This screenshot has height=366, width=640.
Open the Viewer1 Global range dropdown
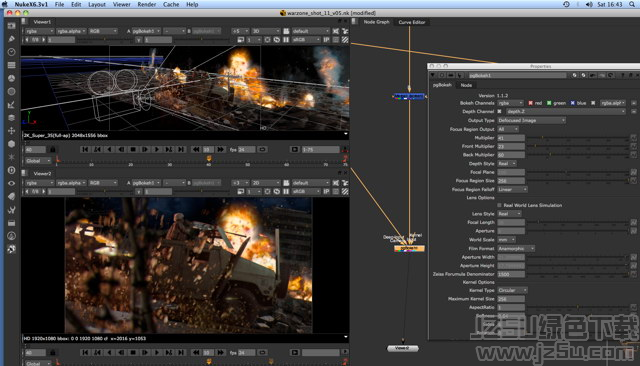click(38, 161)
